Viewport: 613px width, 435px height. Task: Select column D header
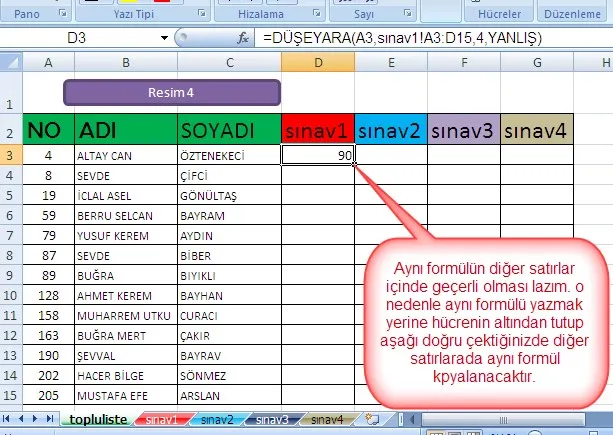317,63
